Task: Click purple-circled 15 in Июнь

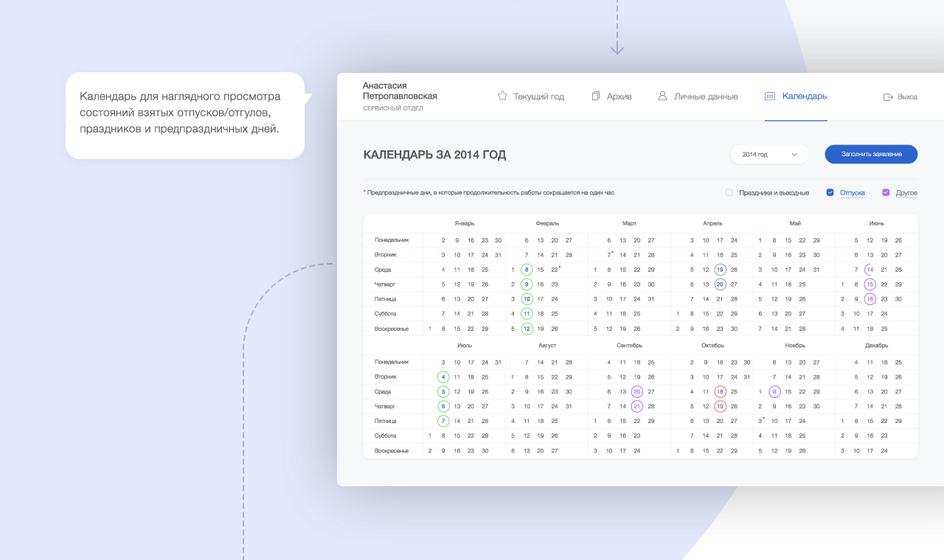Action: click(870, 284)
